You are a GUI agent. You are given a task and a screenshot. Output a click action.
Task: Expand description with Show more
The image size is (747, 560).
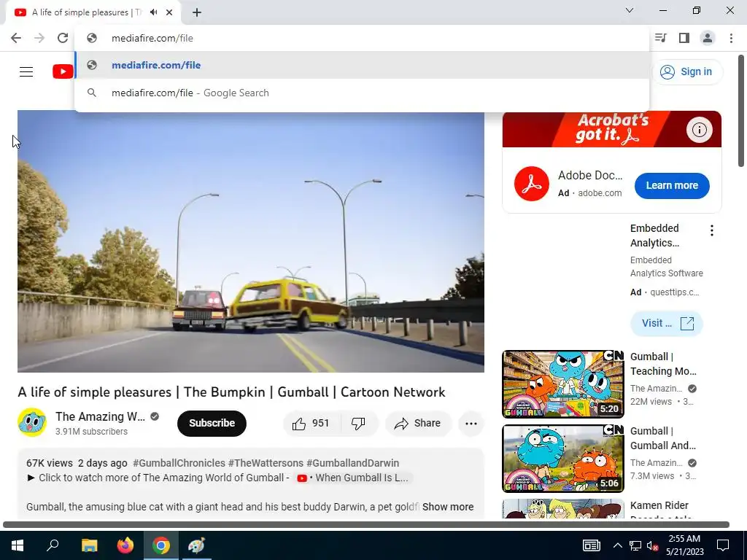pos(448,507)
